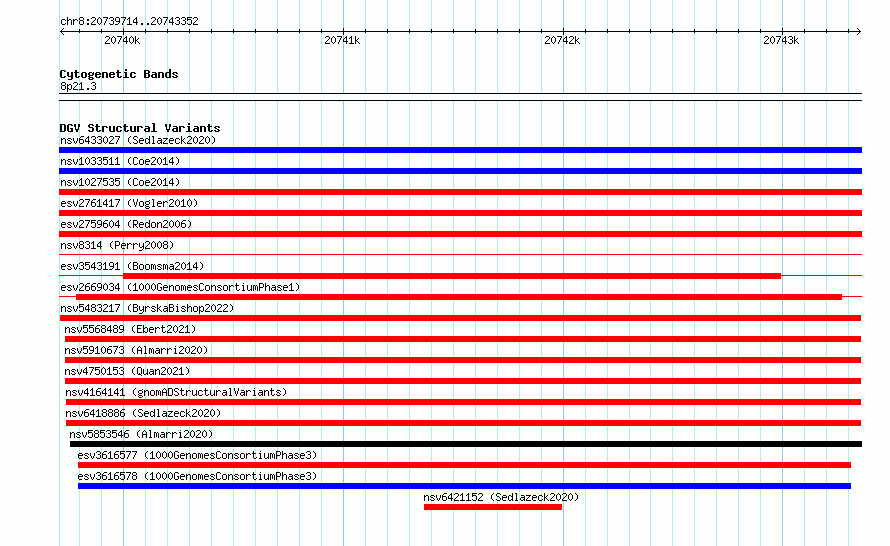The height and width of the screenshot is (546, 890).
Task: Select the red bar of nsv1027535
Action: pos(460,192)
